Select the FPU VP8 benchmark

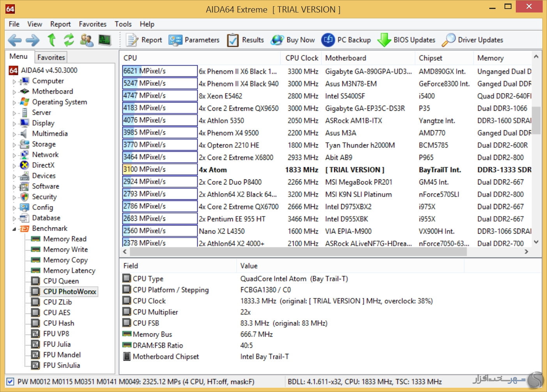(56, 333)
